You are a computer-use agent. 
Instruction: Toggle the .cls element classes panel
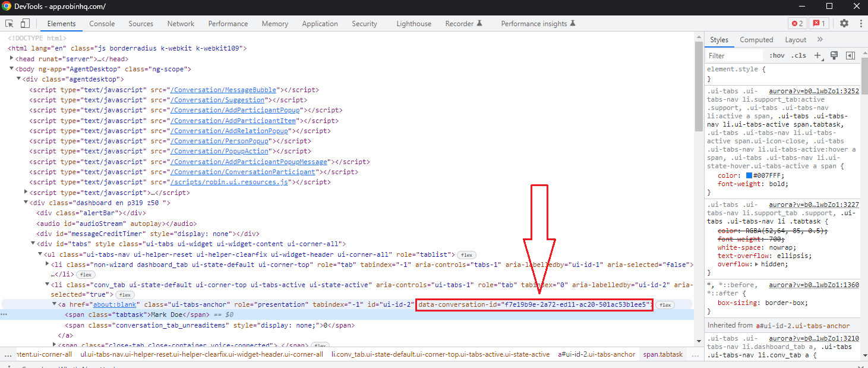tap(799, 55)
